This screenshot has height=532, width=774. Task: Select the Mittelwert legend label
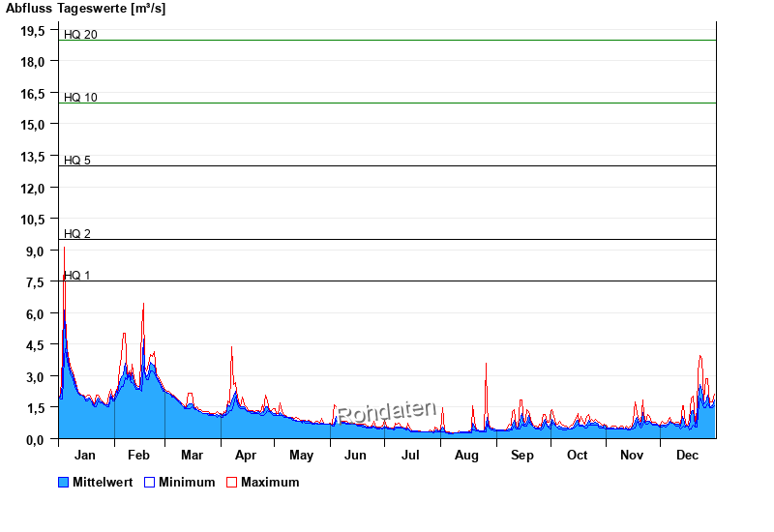(x=104, y=482)
